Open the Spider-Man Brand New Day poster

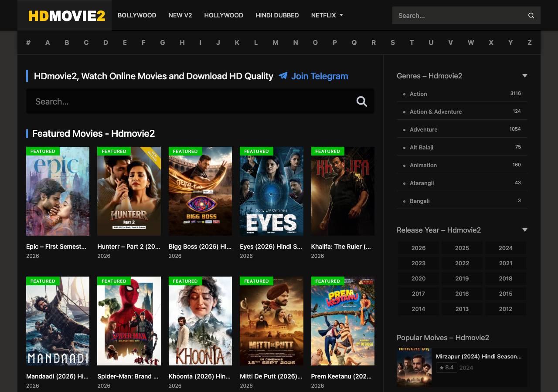pyautogui.click(x=129, y=321)
